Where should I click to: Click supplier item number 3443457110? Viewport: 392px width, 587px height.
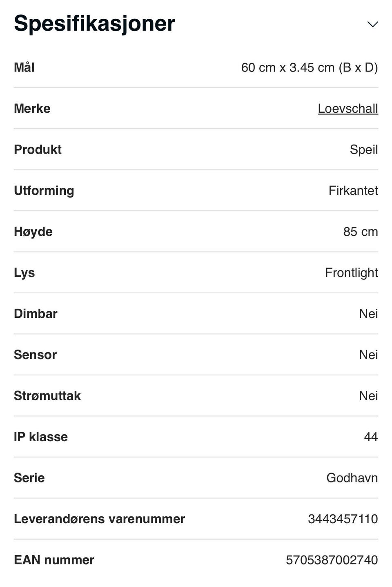tap(343, 519)
